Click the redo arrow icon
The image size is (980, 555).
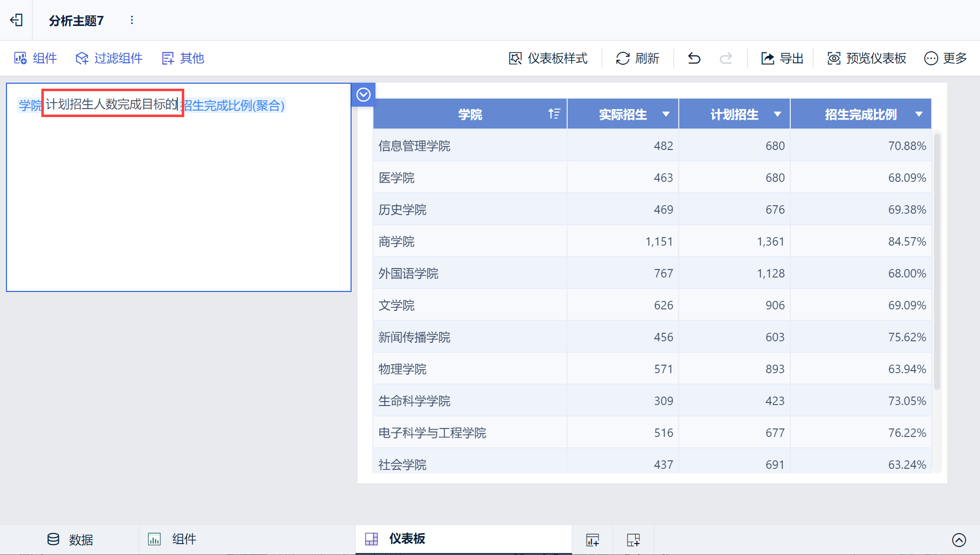point(726,58)
